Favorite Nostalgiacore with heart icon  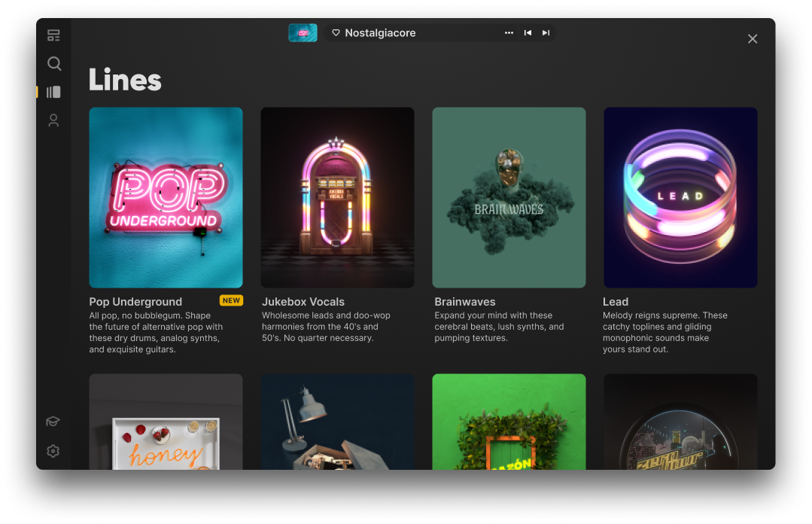(336, 32)
